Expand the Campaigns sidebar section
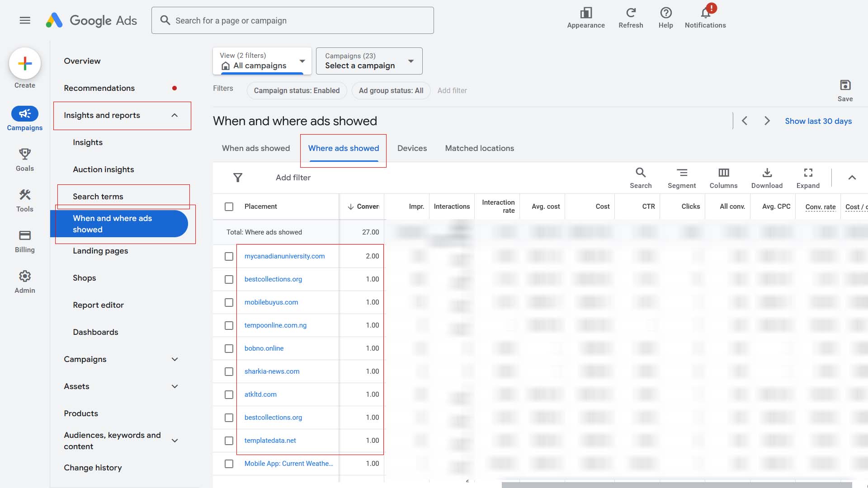The width and height of the screenshot is (868, 488). click(x=175, y=359)
